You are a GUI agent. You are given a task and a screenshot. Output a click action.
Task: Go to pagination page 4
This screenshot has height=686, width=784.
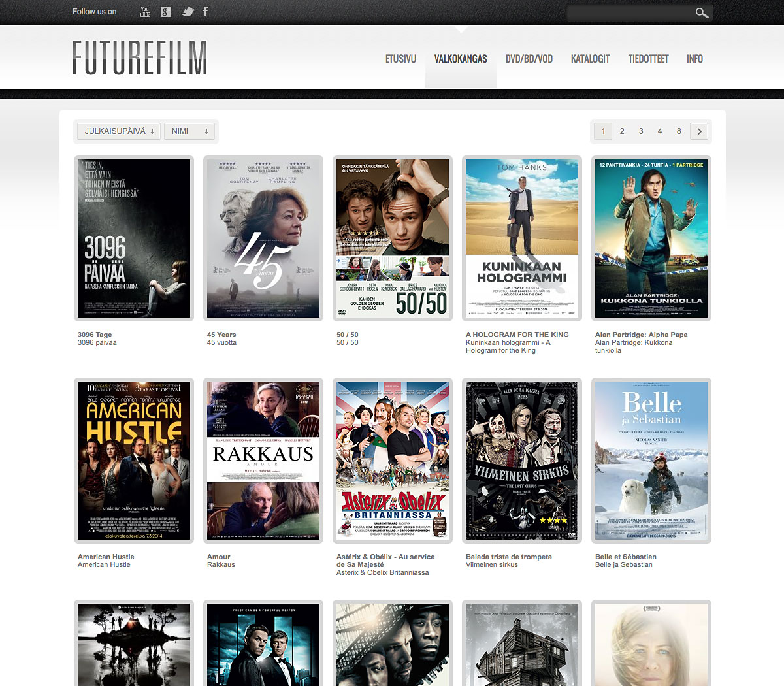(x=660, y=131)
